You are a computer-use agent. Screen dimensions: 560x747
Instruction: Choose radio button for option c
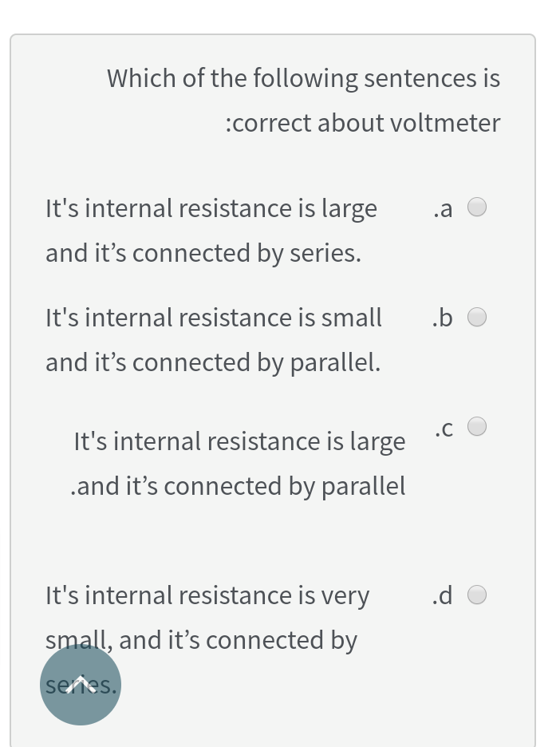click(476, 427)
